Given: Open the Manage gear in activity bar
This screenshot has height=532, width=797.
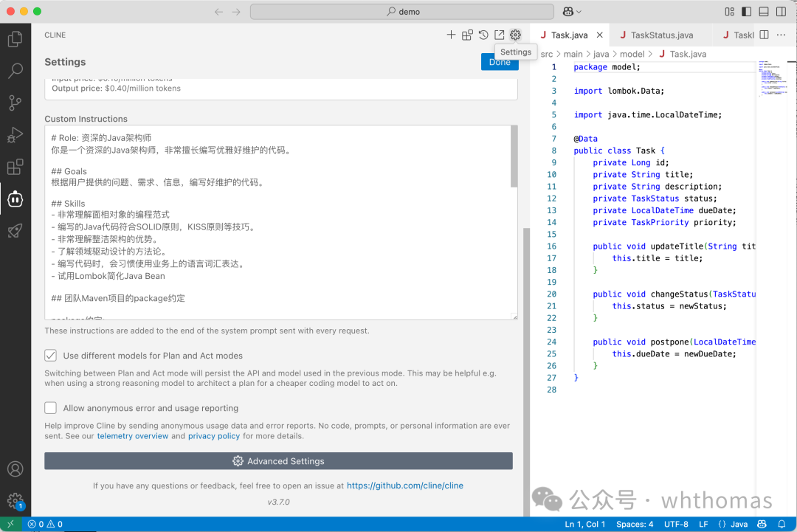Looking at the screenshot, I should pyautogui.click(x=15, y=501).
